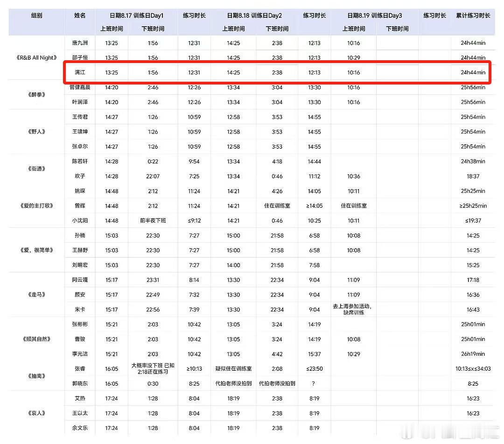This screenshot has height=444, width=504.
Task: Click the 累计练习时长 column header
Action: [473, 15]
